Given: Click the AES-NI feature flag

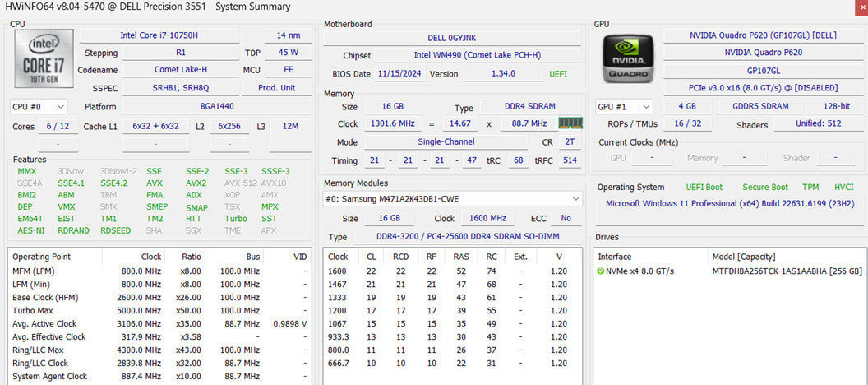Looking at the screenshot, I should 31,230.
